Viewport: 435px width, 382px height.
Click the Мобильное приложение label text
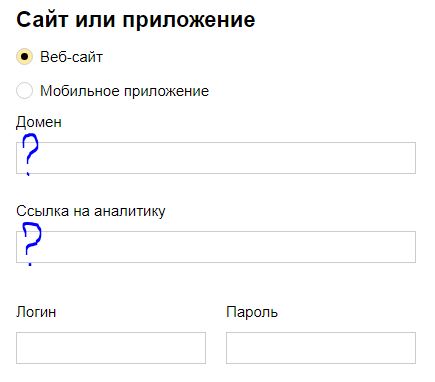(x=125, y=91)
